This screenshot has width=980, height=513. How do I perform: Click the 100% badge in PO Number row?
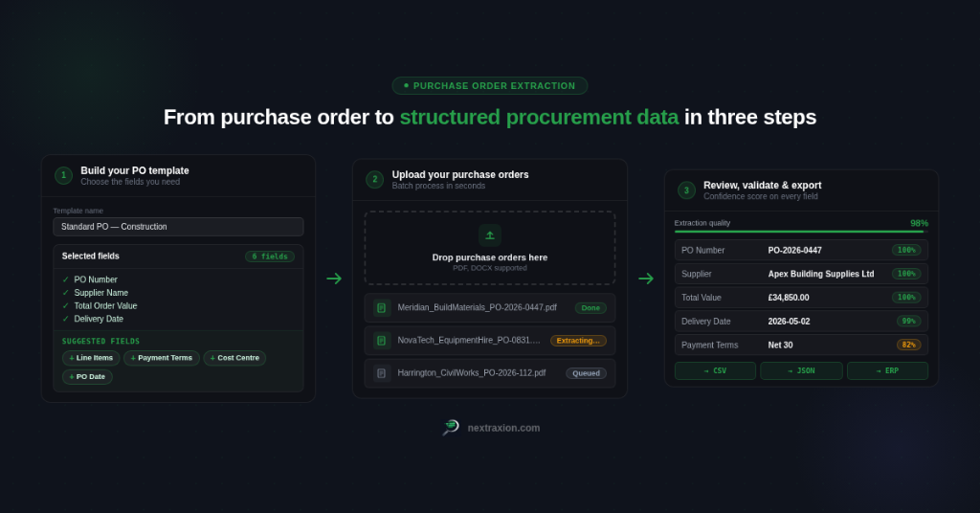click(x=906, y=250)
